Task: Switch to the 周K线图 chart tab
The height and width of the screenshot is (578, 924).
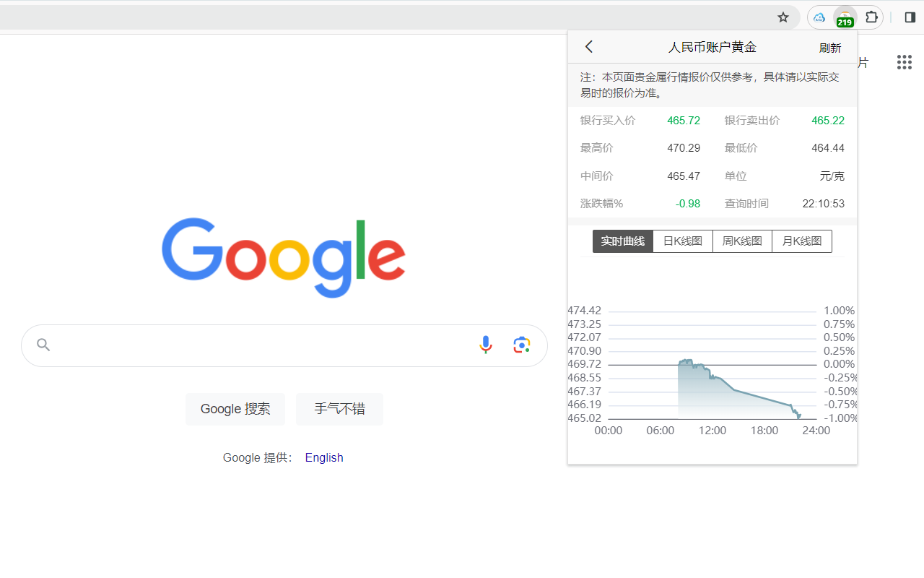Action: tap(741, 241)
